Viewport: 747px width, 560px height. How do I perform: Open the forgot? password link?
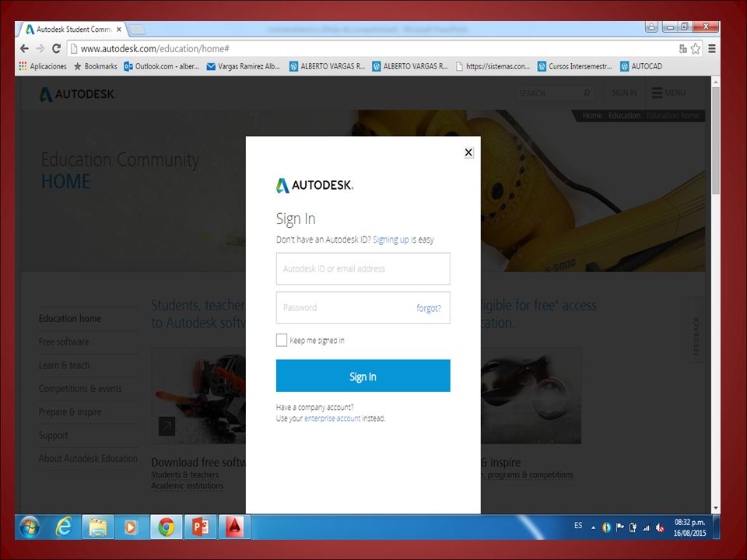click(429, 308)
